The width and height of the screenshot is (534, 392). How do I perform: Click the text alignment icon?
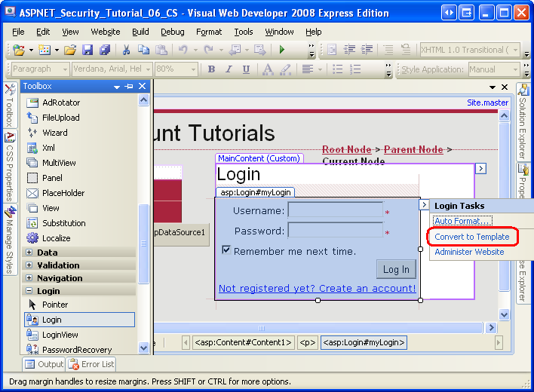tap(308, 69)
